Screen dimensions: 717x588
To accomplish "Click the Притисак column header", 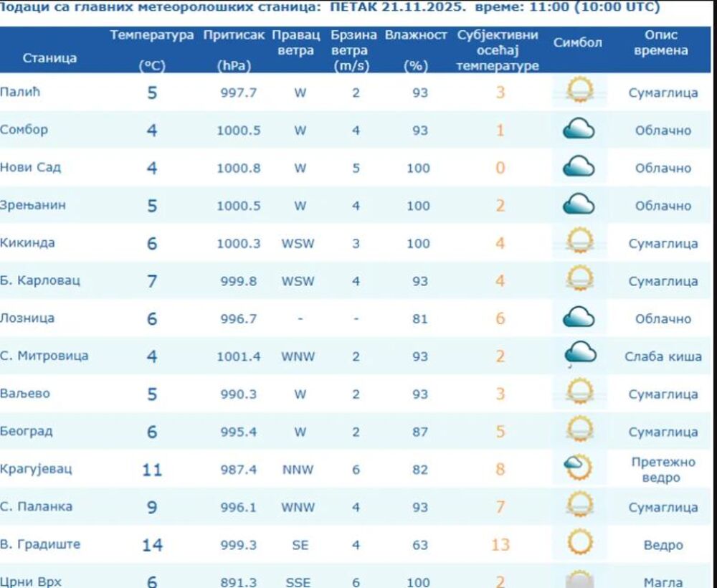I will 234,35.
